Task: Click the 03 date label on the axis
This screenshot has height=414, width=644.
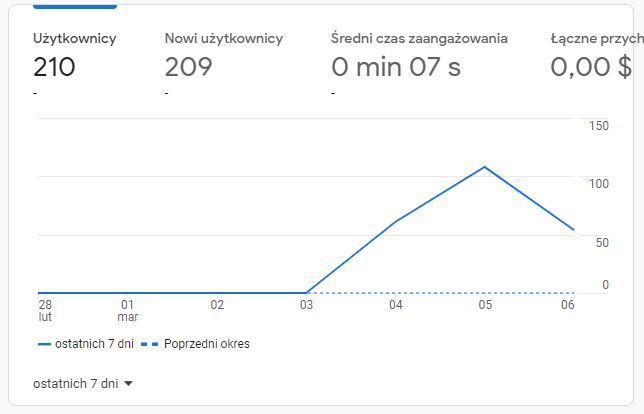Action: 306,305
